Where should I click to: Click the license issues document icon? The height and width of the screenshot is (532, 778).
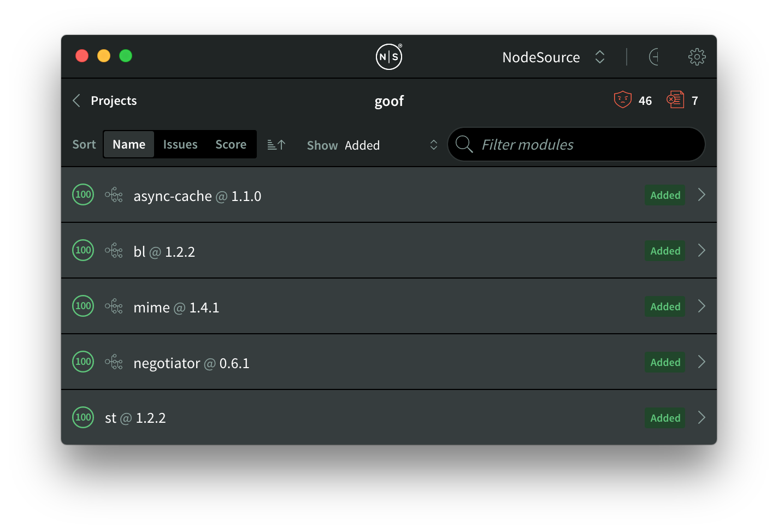click(675, 100)
